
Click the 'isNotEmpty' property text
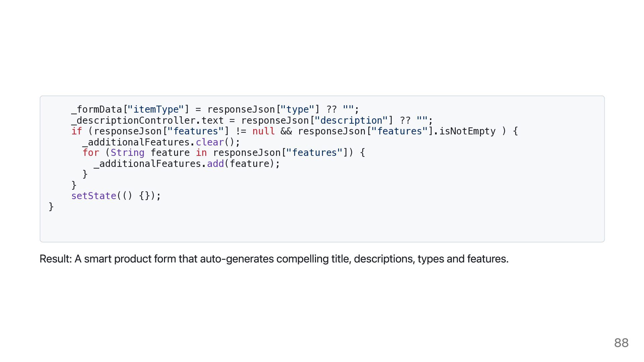coord(467,131)
